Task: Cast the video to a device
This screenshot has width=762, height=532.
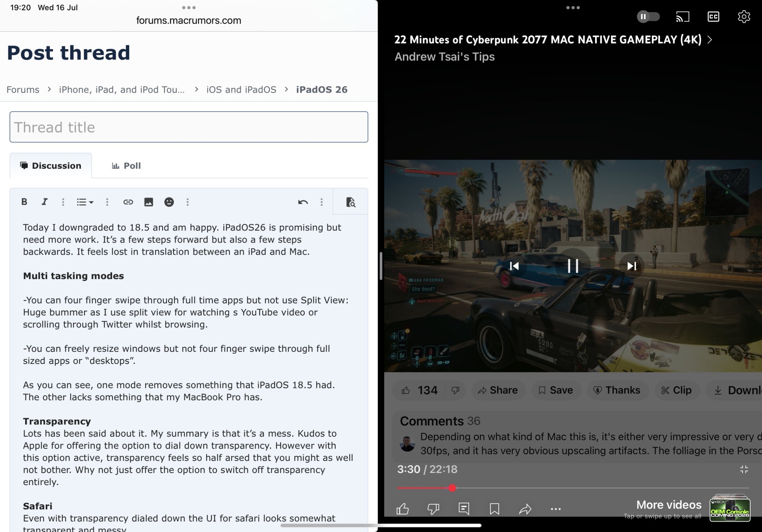Action: (682, 17)
